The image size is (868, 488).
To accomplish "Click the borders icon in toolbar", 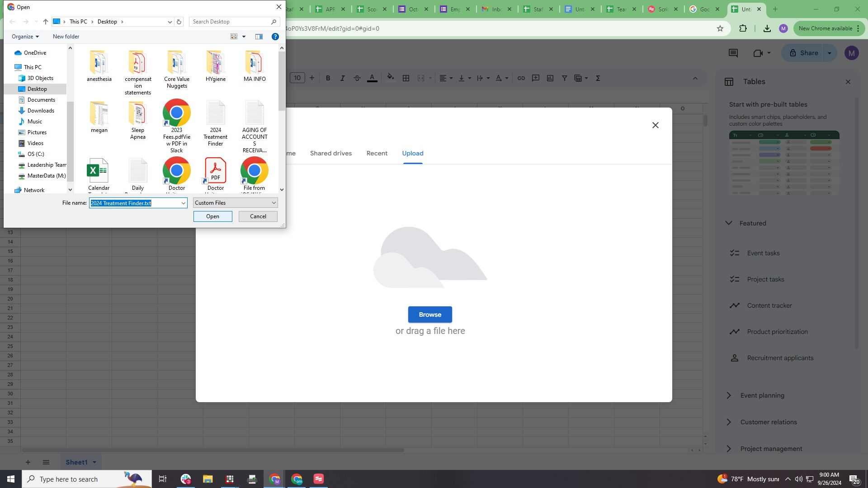I will click(406, 78).
